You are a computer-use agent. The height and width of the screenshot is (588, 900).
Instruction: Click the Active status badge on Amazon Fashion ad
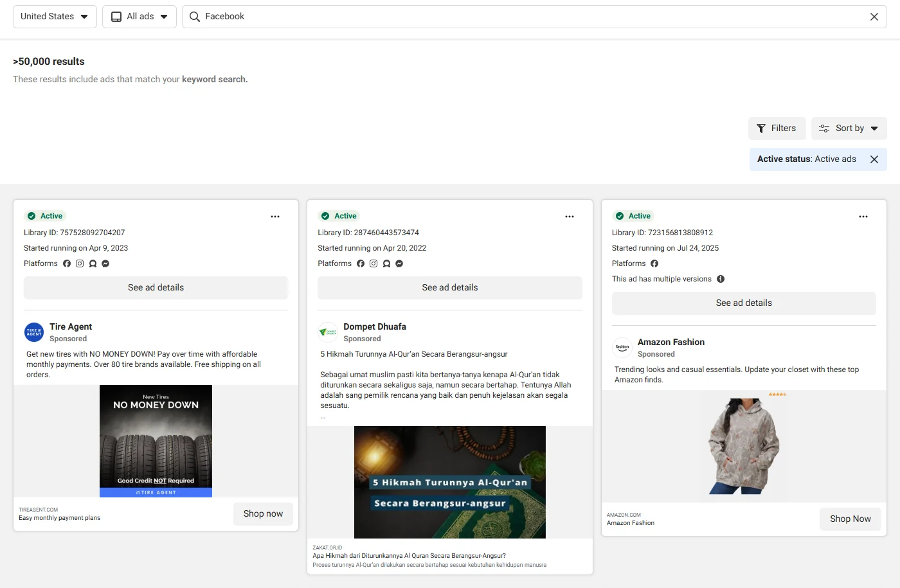click(633, 216)
